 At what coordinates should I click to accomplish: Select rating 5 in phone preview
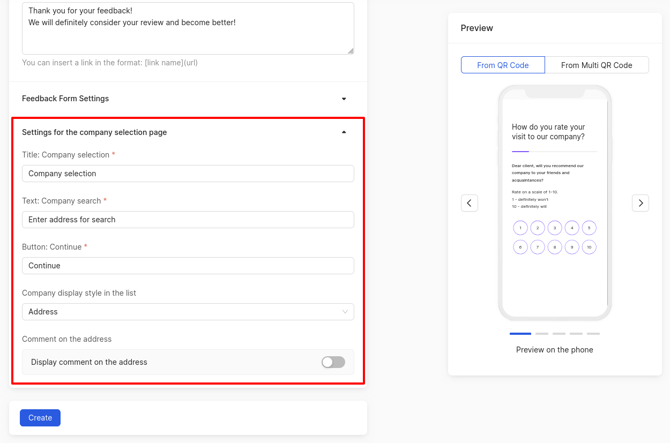[589, 228]
